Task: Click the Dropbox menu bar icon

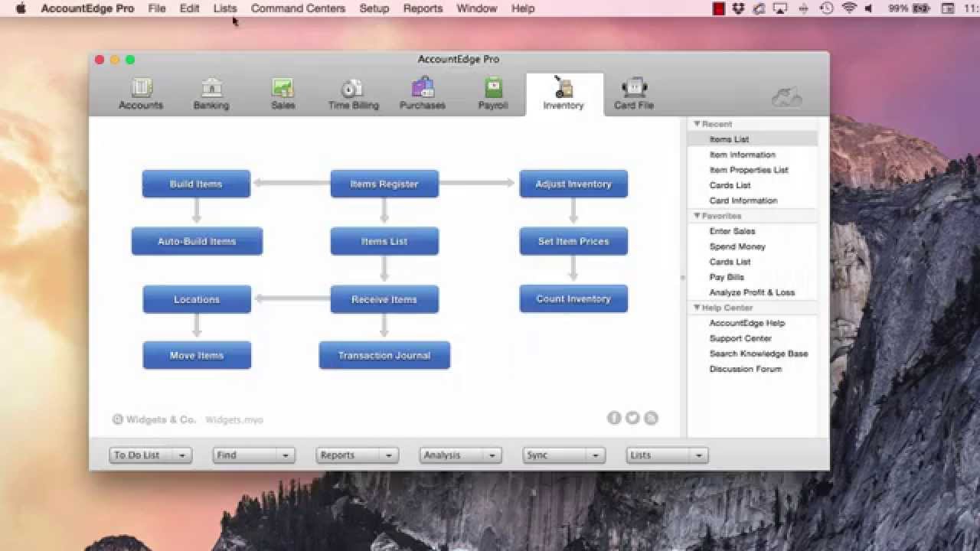Action: [738, 8]
